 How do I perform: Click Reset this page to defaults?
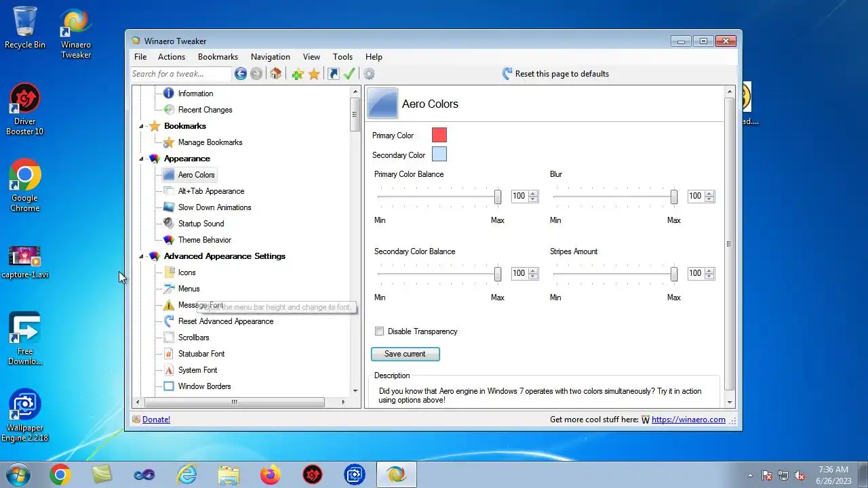click(555, 74)
